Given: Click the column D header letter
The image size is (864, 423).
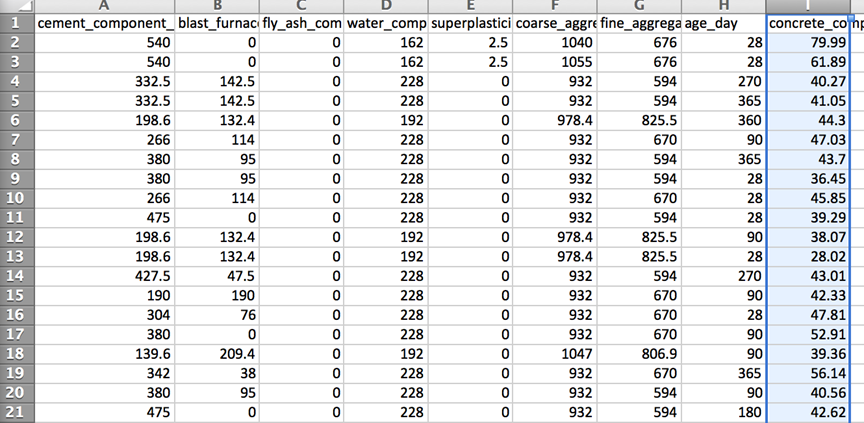Looking at the screenshot, I should click(x=387, y=5).
